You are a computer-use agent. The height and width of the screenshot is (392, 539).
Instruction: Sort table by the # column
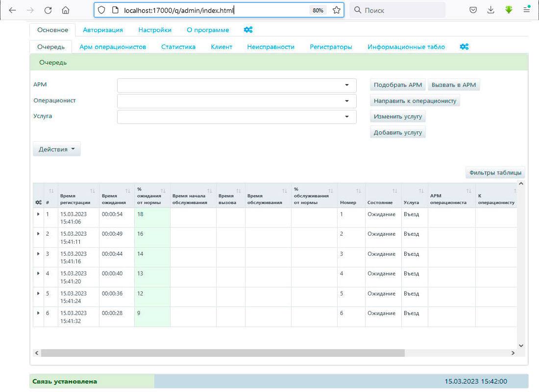point(51,191)
